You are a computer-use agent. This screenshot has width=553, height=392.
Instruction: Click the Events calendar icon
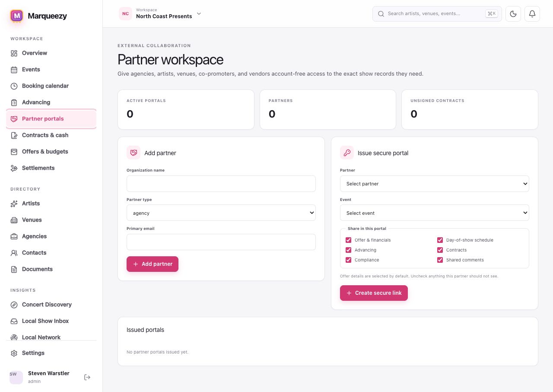click(14, 70)
